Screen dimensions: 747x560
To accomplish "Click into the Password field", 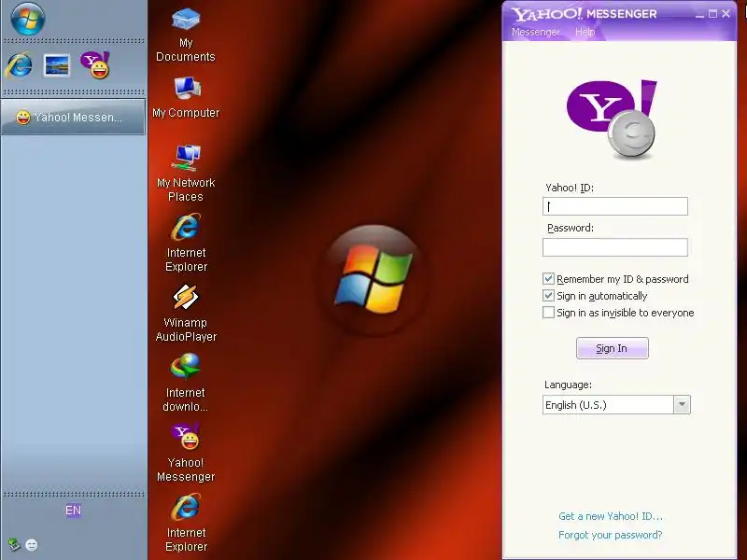I will [x=615, y=247].
